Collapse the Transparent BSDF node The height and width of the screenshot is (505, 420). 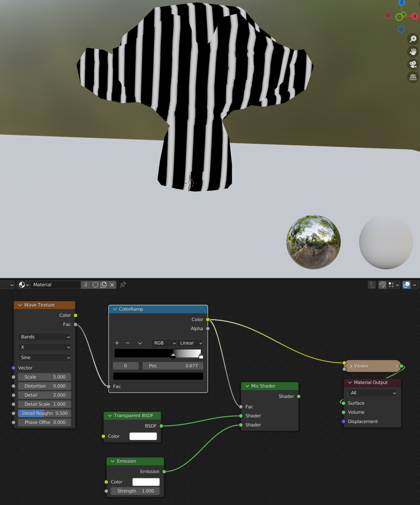click(110, 416)
